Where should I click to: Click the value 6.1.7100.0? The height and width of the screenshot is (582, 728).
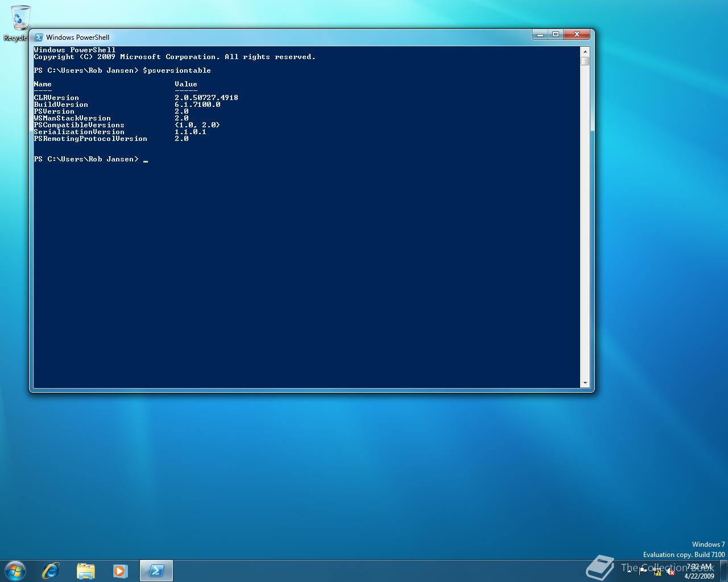197,105
